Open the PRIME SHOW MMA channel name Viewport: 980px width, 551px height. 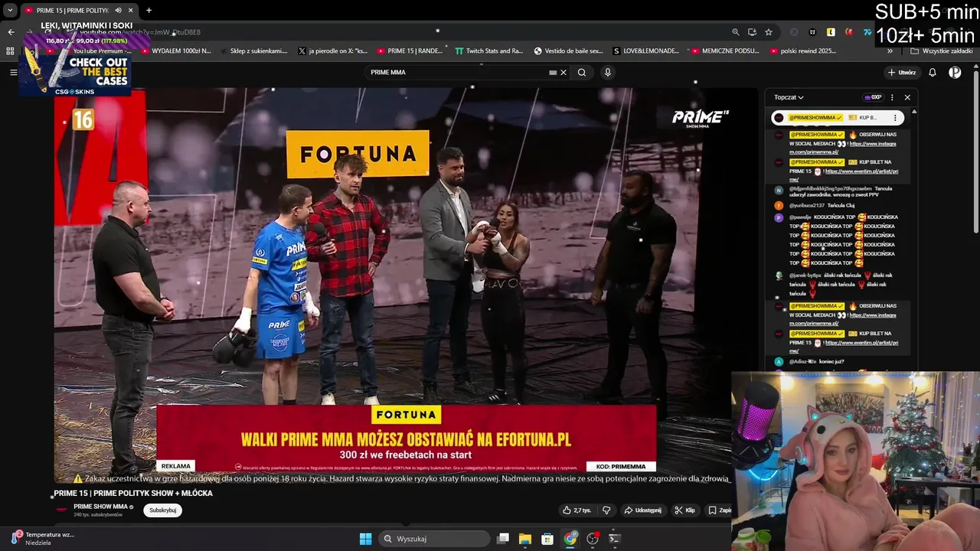click(100, 507)
